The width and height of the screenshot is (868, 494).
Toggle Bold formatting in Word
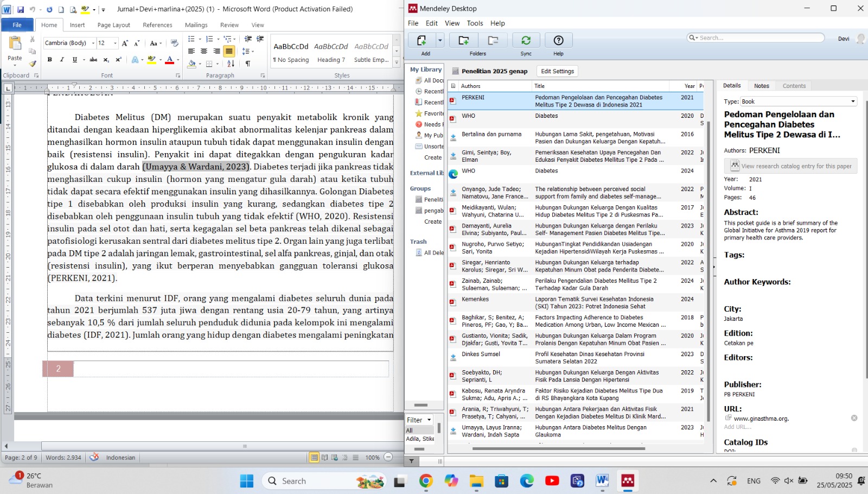tap(49, 60)
